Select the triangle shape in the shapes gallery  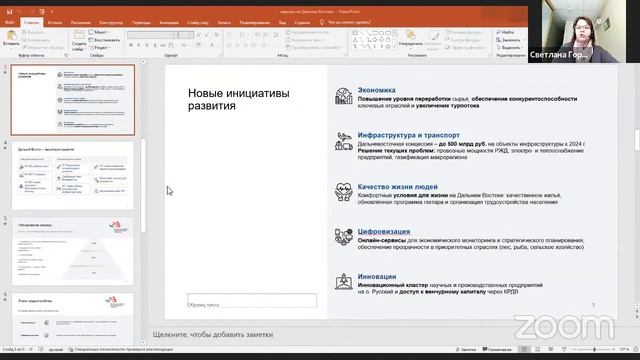click(x=355, y=40)
